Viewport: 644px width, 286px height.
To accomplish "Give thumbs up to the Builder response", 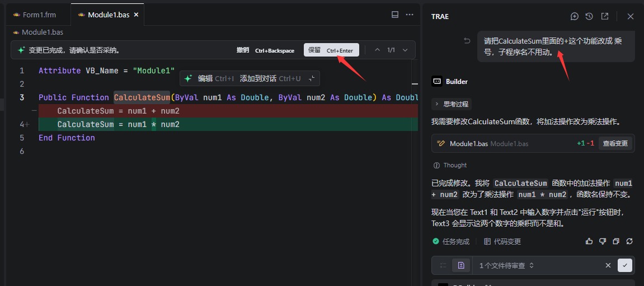I will pos(589,241).
